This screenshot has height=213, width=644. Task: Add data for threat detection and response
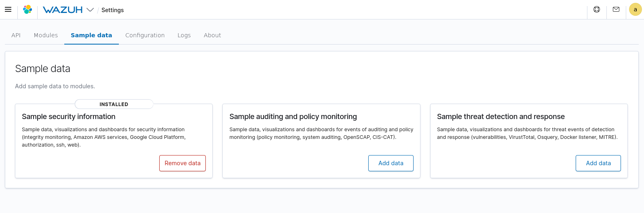point(598,163)
